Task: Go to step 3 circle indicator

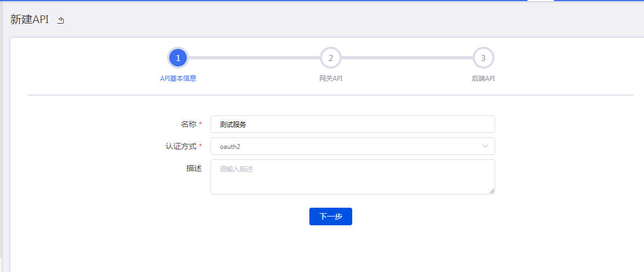Action: pos(483,58)
